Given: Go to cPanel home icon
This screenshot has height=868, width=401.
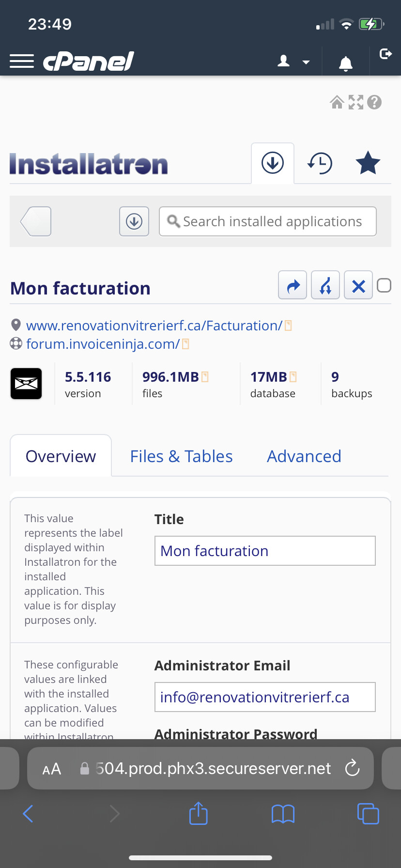Looking at the screenshot, I should pyautogui.click(x=337, y=102).
